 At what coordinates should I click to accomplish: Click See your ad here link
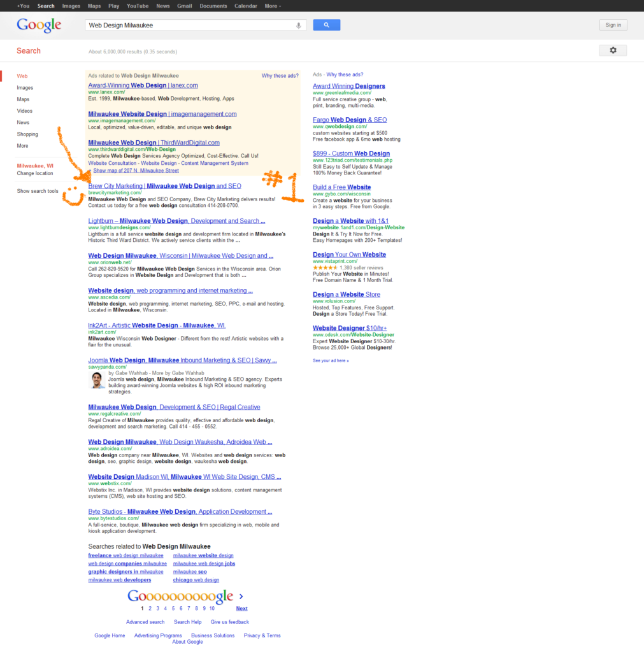tap(331, 360)
